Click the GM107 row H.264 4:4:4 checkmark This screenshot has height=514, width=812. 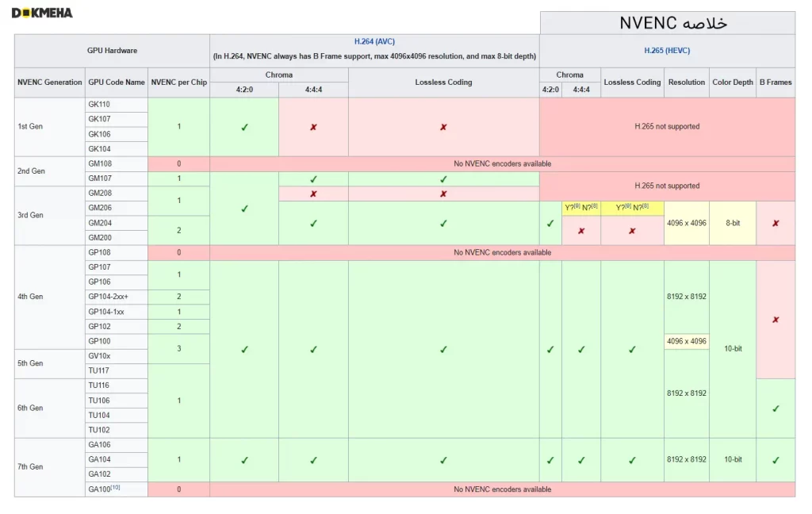click(x=313, y=179)
